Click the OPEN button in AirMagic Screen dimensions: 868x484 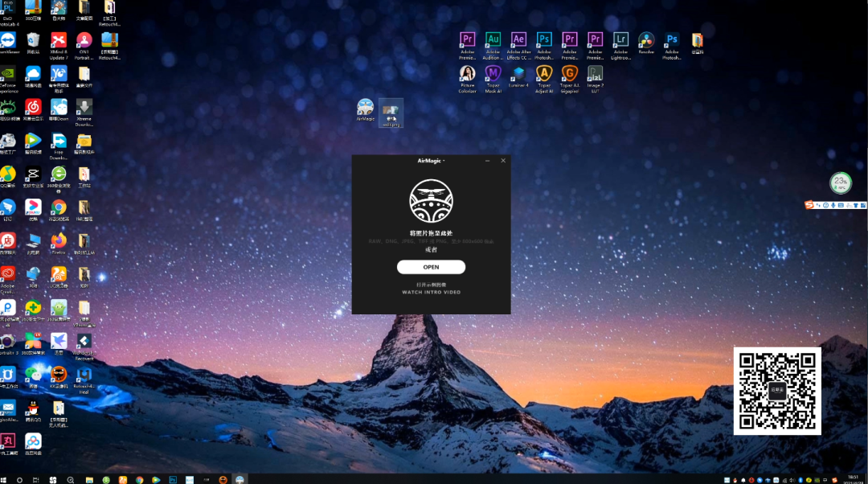pyautogui.click(x=431, y=267)
